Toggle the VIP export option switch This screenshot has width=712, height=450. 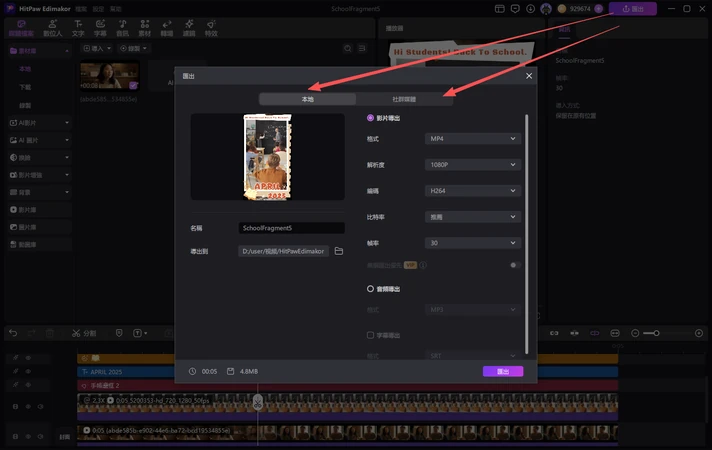[x=515, y=265]
